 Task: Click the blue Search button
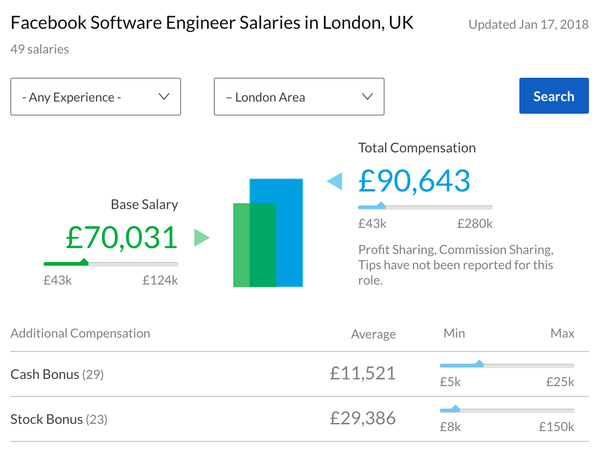pos(554,96)
